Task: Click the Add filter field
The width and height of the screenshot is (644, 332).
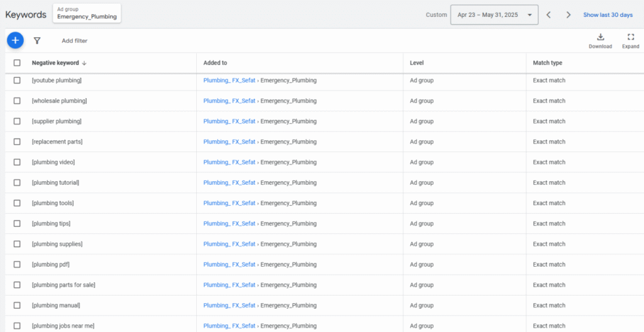Action: pyautogui.click(x=74, y=41)
